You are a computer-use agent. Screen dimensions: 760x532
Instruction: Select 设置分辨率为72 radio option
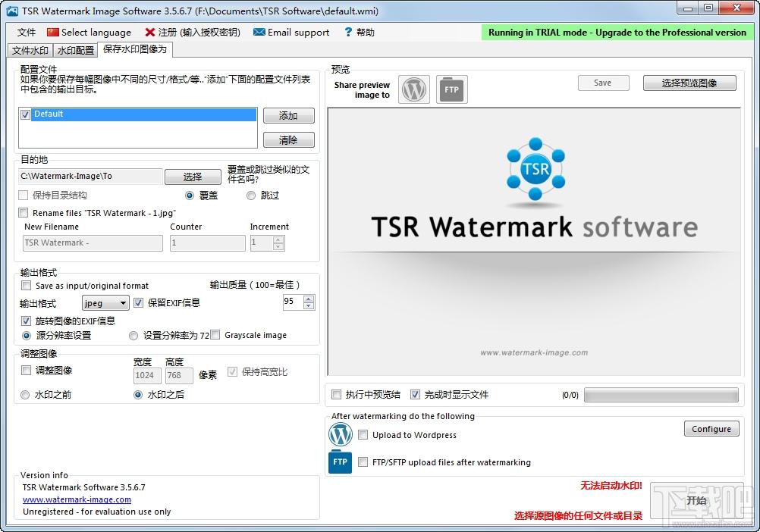(133, 336)
